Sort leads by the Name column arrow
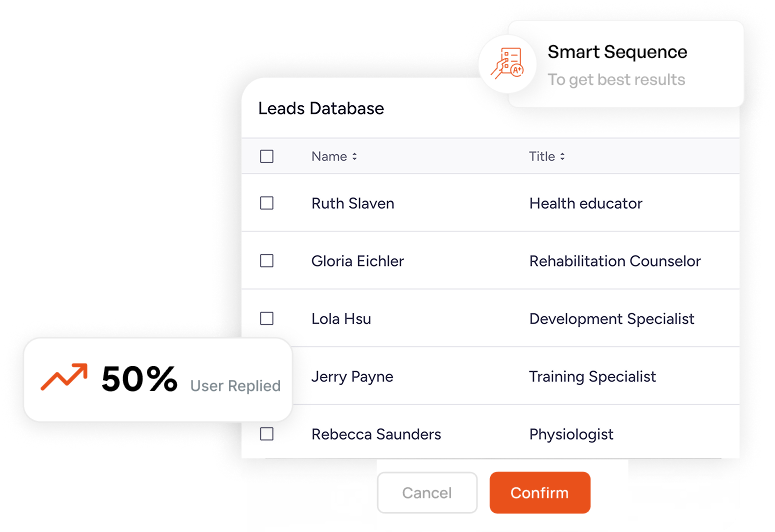This screenshot has width=775, height=532. pos(354,157)
